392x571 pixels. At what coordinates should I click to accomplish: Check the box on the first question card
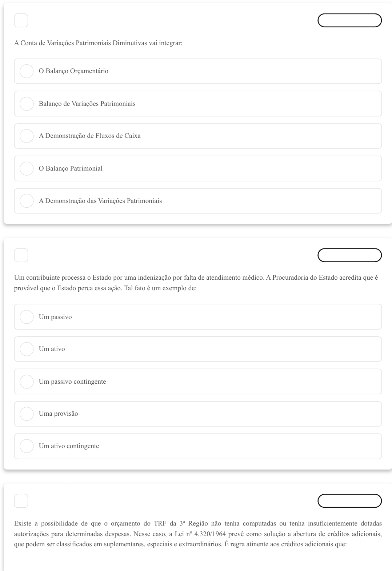21,20
